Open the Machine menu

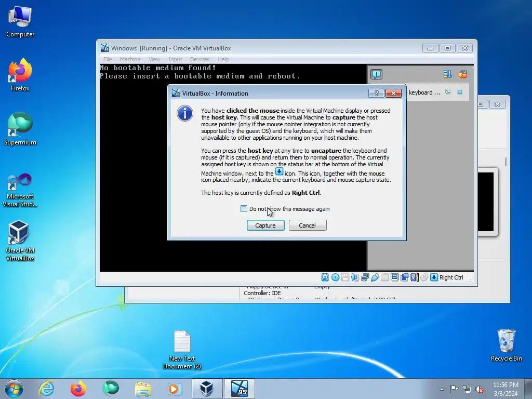point(130,59)
